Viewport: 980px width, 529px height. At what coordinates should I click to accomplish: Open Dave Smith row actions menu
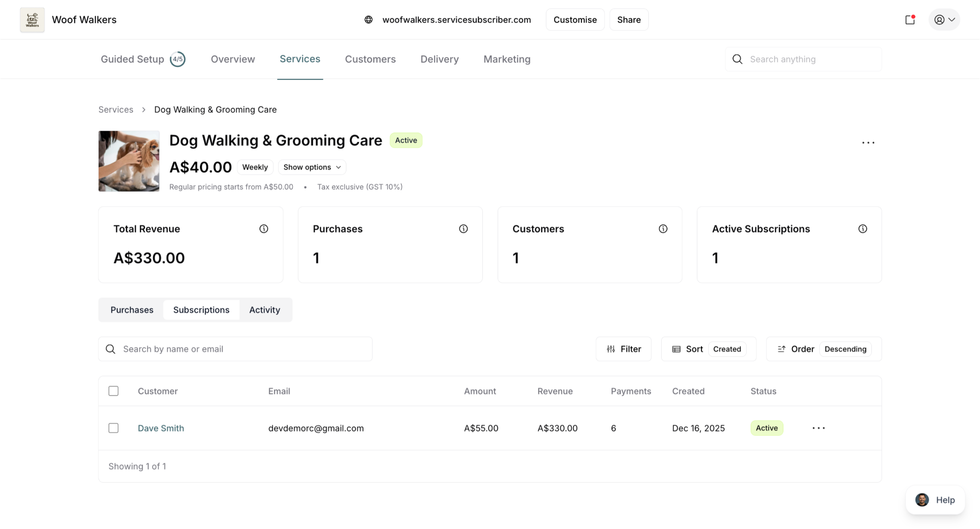[818, 428]
